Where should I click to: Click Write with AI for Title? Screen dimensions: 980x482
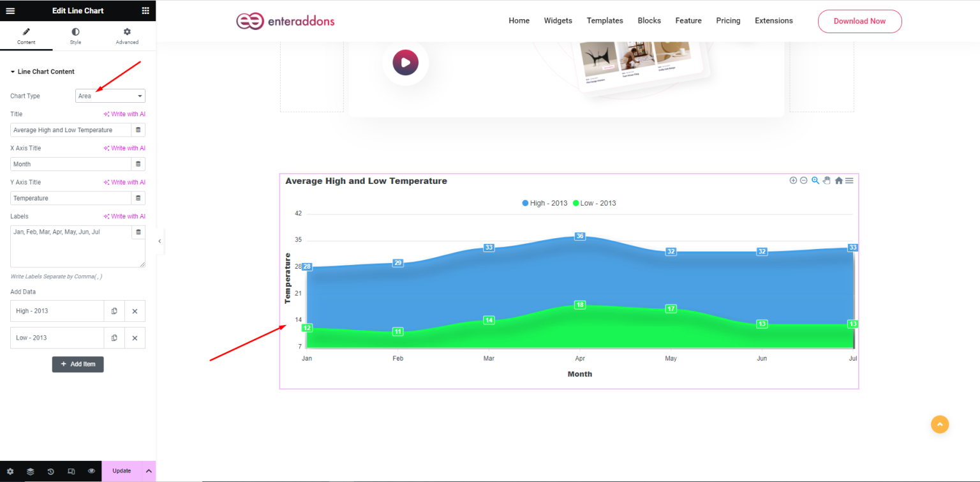(x=124, y=114)
